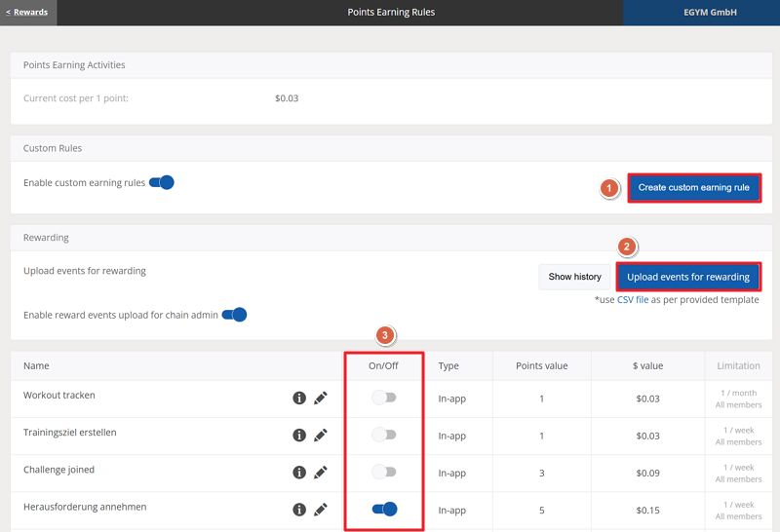Click Create custom earning rule button
This screenshot has height=532, width=780.
click(693, 188)
